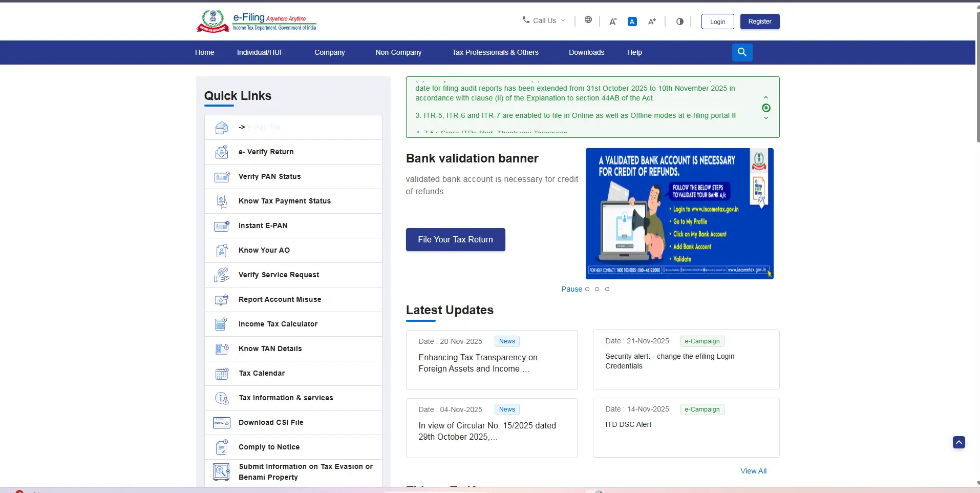The width and height of the screenshot is (980, 493).
Task: Open View All latest updates link
Action: 753,470
